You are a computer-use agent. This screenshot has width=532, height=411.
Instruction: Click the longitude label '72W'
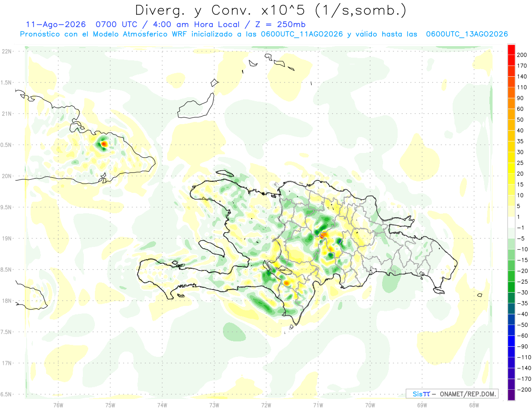266,404
